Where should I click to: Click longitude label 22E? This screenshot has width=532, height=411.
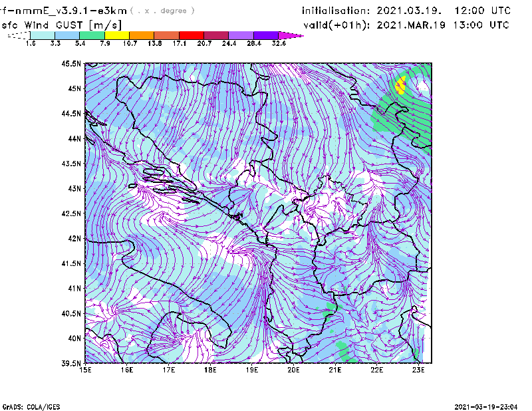coord(376,370)
